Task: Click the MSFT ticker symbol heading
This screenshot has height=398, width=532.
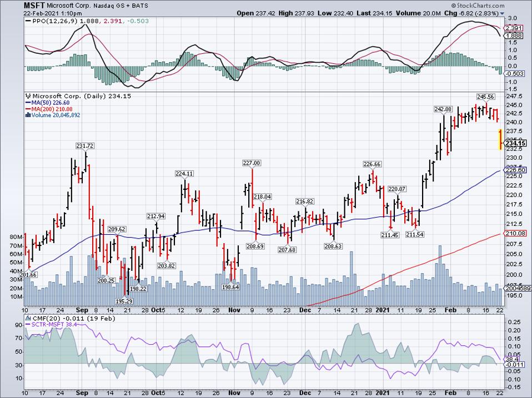Action: tap(34, 6)
